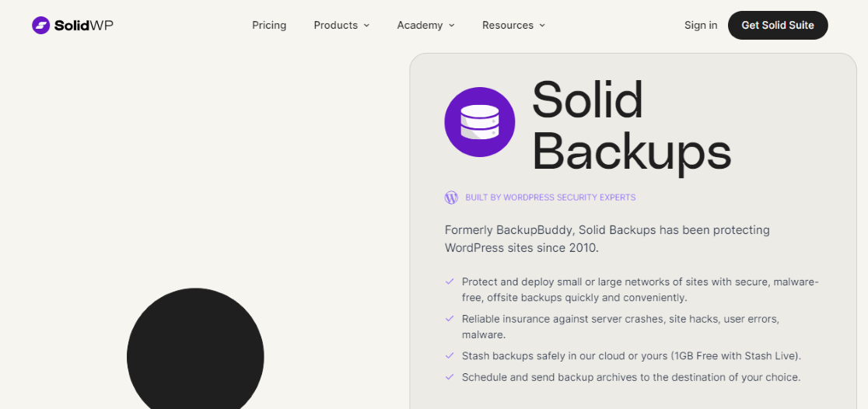Click the Products chevron arrow
The width and height of the screenshot is (868, 409).
pos(366,26)
